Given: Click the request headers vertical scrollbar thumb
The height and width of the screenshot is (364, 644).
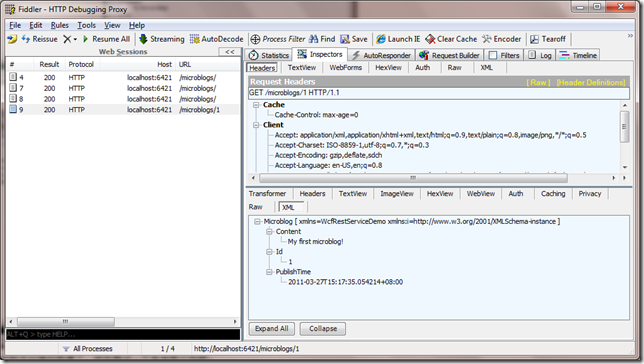Looking at the screenshot, I should 624,127.
